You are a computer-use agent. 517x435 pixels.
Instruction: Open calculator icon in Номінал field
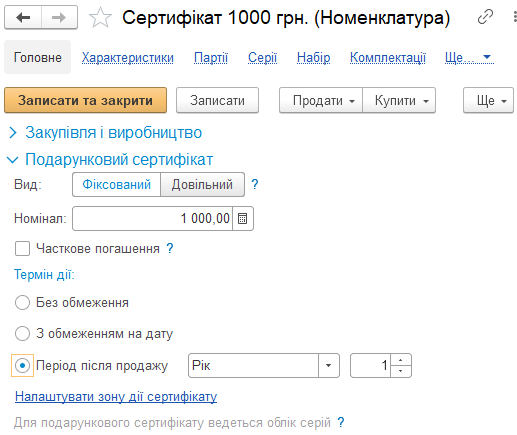coord(243,219)
